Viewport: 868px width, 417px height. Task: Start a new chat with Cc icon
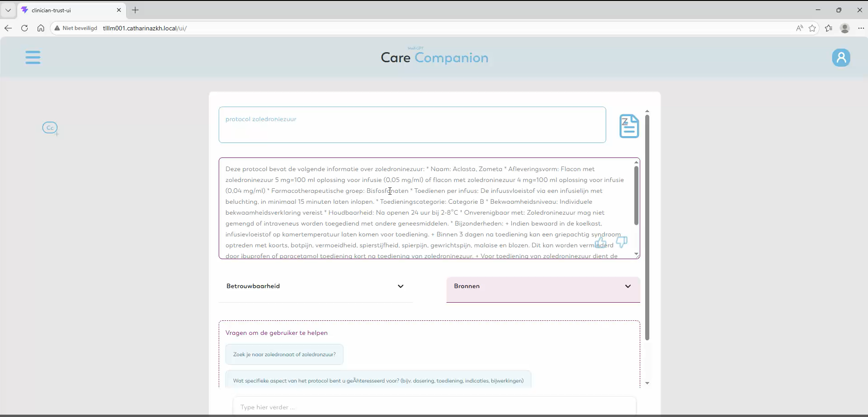pyautogui.click(x=50, y=128)
